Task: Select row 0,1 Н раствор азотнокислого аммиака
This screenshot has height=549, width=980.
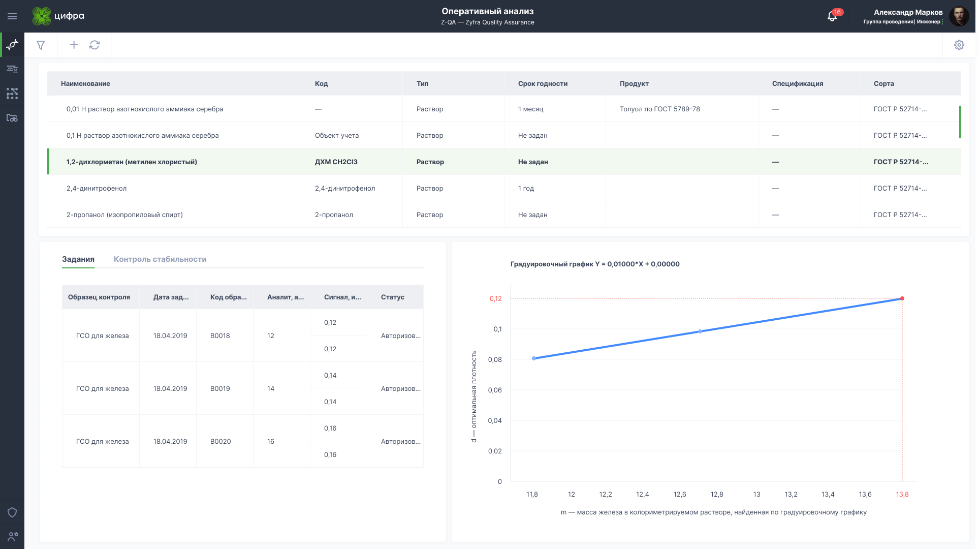Action: (x=503, y=135)
